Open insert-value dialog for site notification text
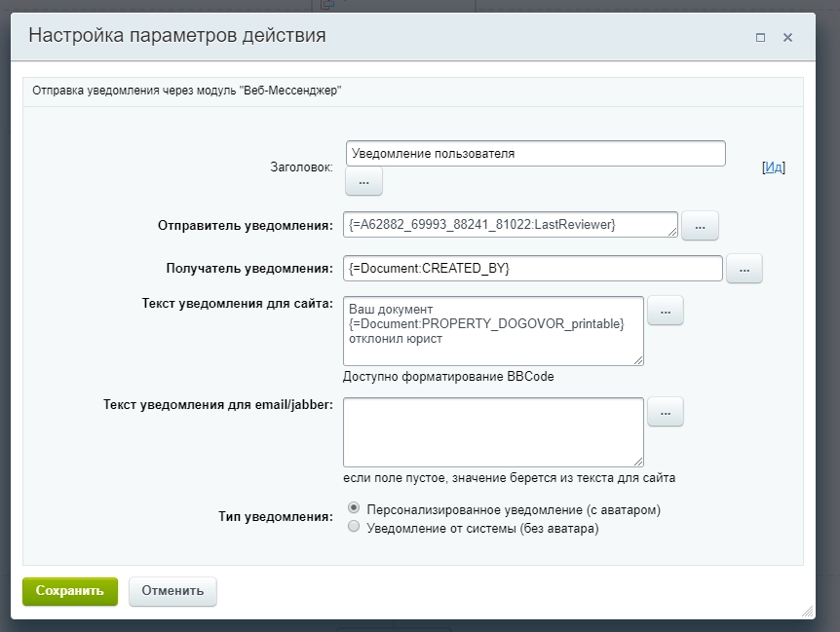Screen dimensions: 840x632 666,310
